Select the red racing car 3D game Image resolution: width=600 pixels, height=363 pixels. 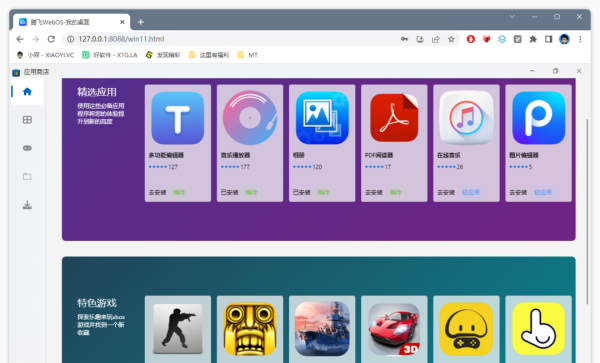click(394, 329)
